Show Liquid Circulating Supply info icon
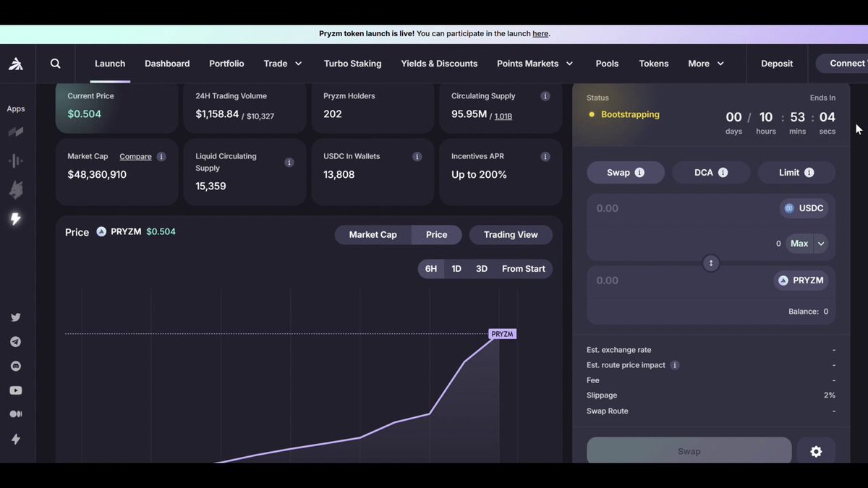This screenshot has width=868, height=488. click(x=289, y=162)
